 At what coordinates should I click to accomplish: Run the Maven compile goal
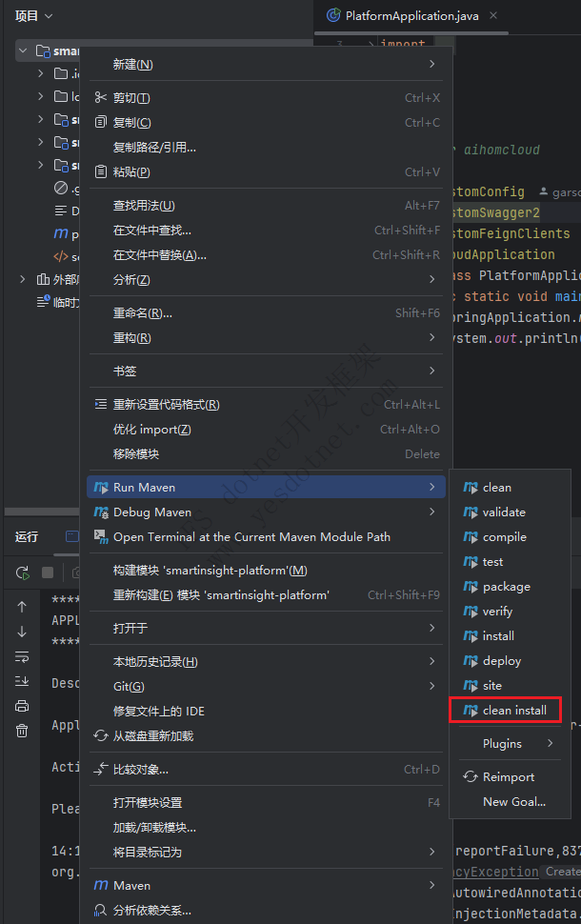coord(510,537)
